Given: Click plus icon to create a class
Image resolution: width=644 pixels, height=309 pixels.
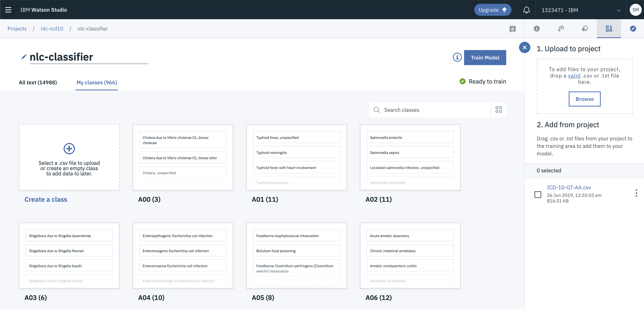Looking at the screenshot, I should pyautogui.click(x=69, y=149).
